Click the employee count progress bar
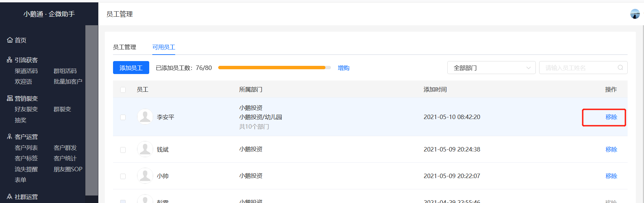The height and width of the screenshot is (203, 644). pyautogui.click(x=275, y=68)
